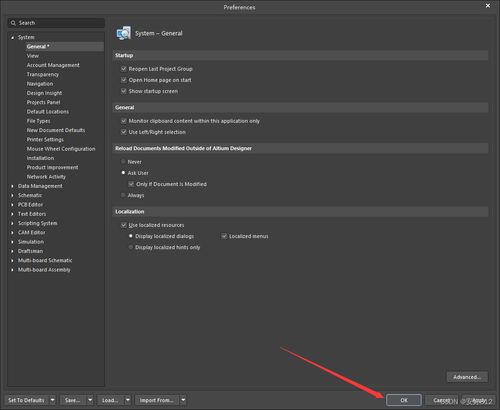The width and height of the screenshot is (500, 410).
Task: Close the Preferences dialog
Action: [488, 6]
